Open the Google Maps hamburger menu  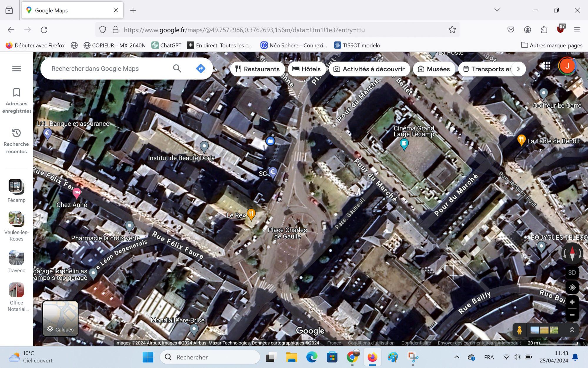[16, 69]
